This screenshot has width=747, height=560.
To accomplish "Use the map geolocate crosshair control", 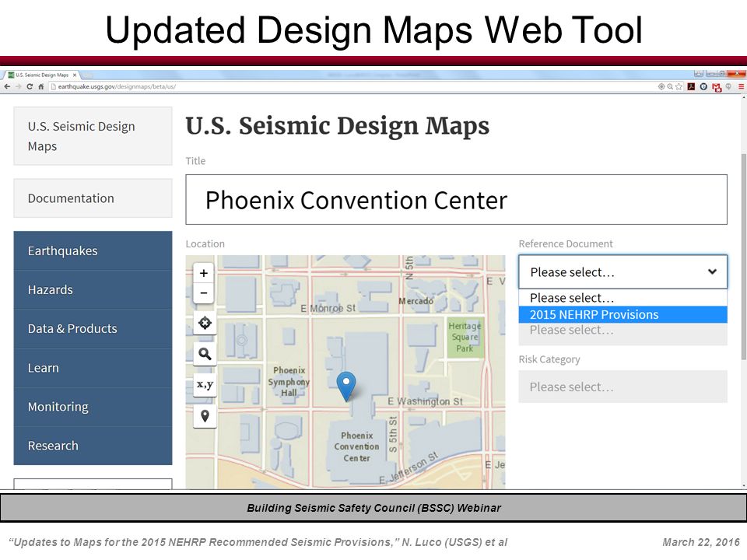I will [205, 323].
